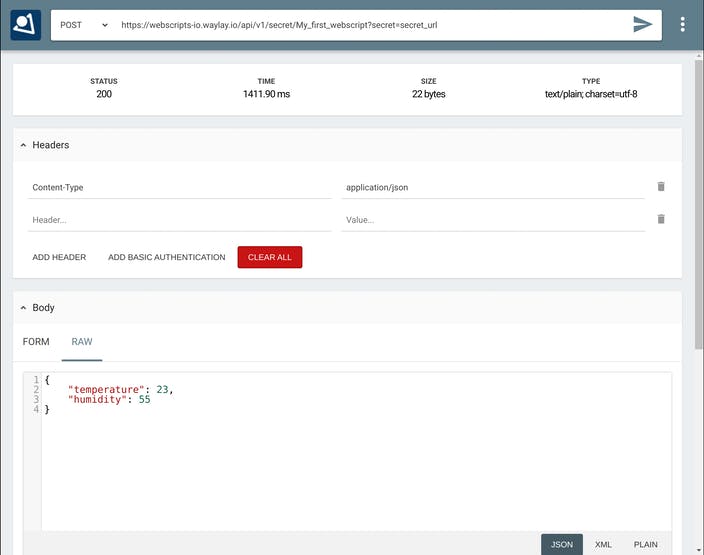Switch body format to XML
The height and width of the screenshot is (555, 704).
tap(603, 544)
